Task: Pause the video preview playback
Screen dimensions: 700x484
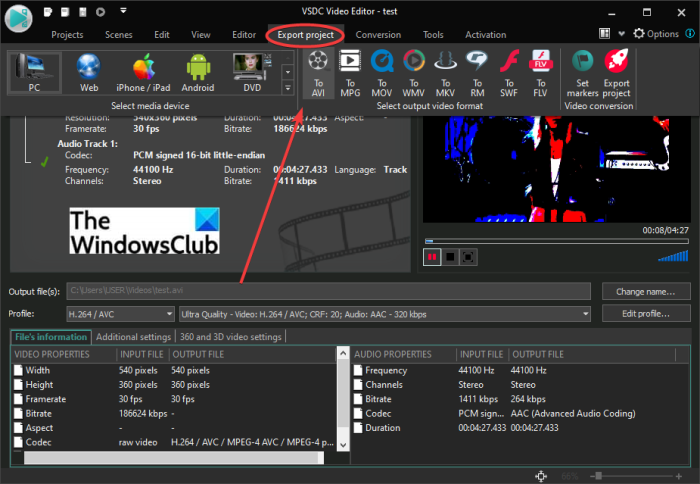Action: 433,257
